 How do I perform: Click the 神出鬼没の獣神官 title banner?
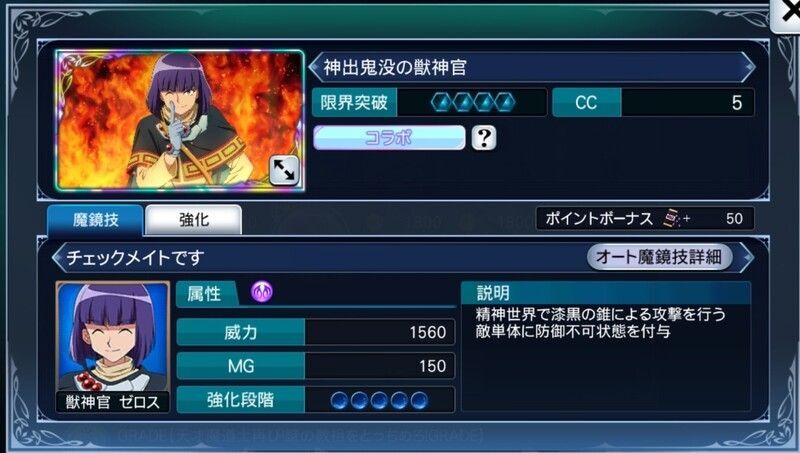click(532, 67)
